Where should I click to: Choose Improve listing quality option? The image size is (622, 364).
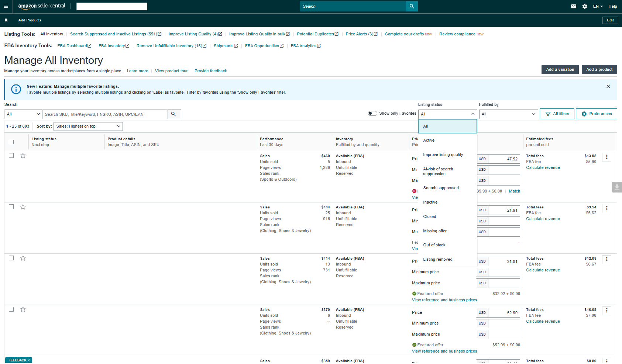point(448,155)
